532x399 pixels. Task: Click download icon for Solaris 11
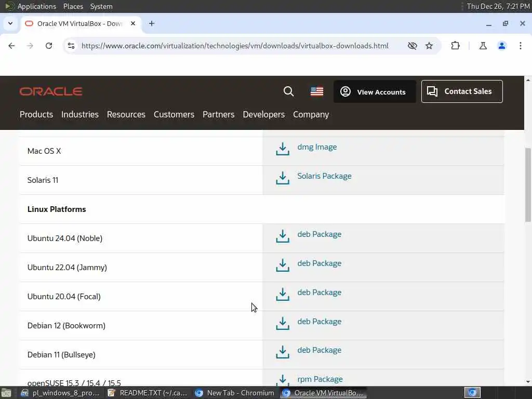(283, 178)
